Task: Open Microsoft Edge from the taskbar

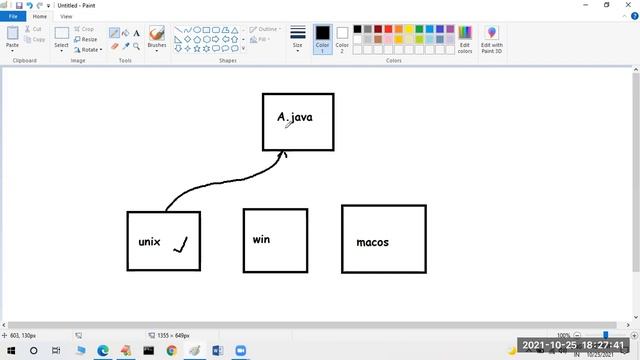Action: (x=103, y=351)
